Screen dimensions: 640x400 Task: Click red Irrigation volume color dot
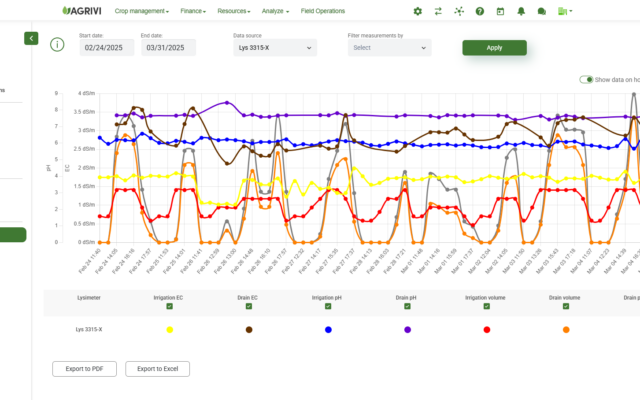coord(487,330)
